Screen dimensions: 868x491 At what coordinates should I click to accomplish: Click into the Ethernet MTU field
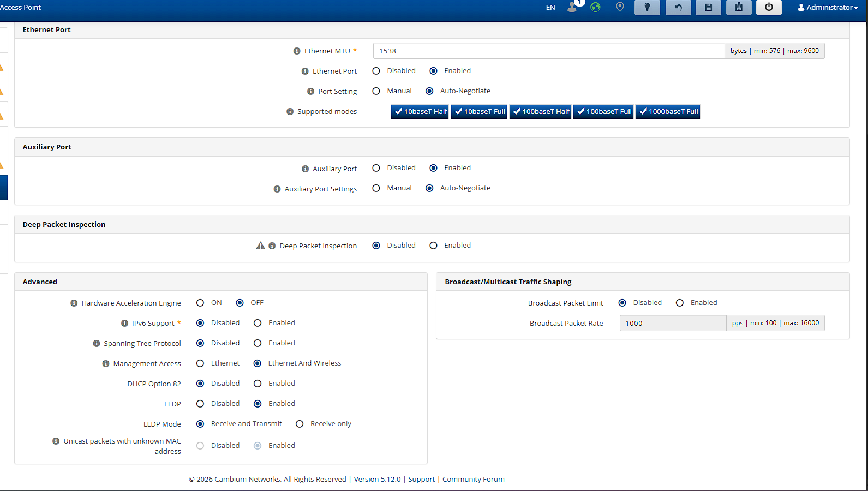[x=548, y=51]
